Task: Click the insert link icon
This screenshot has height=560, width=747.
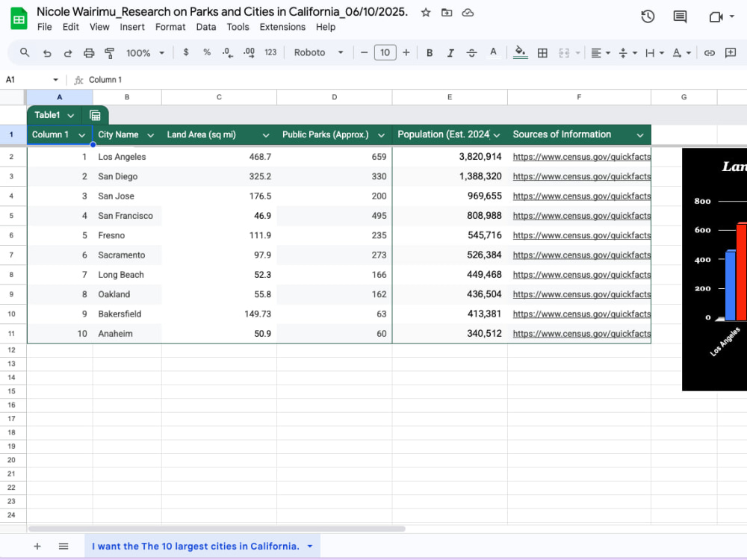Action: pos(710,53)
